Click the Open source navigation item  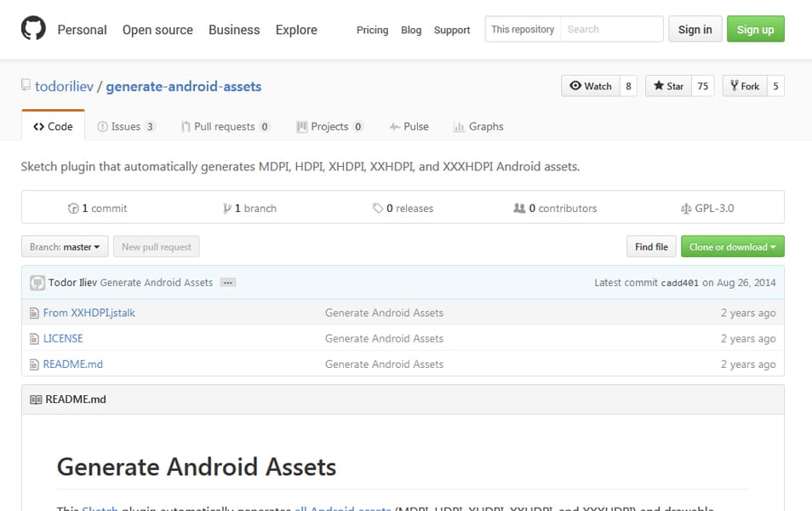tap(157, 30)
